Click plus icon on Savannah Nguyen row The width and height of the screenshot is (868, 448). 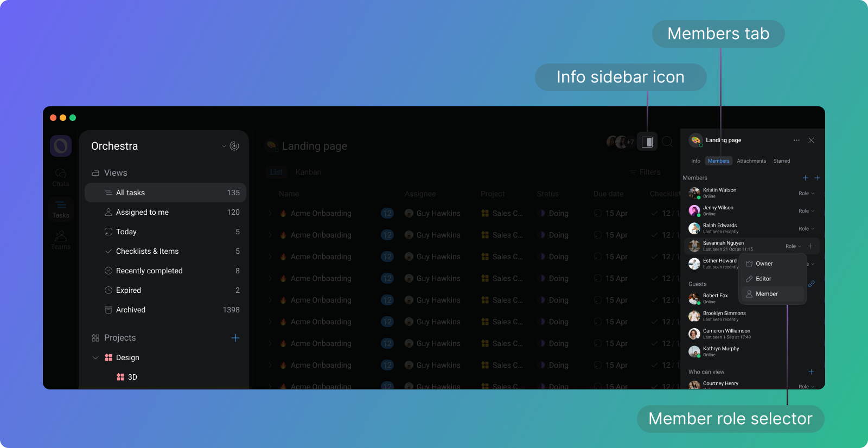tap(810, 246)
